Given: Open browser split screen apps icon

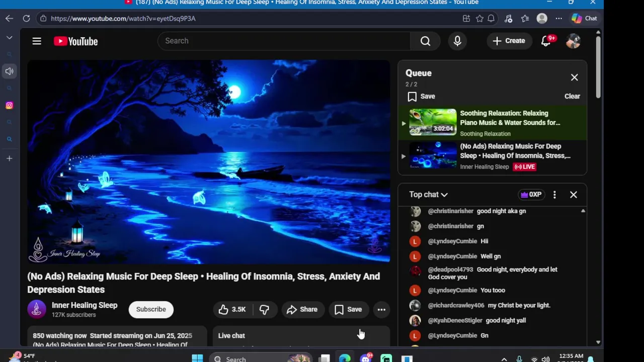Looking at the screenshot, I should pos(466,18).
